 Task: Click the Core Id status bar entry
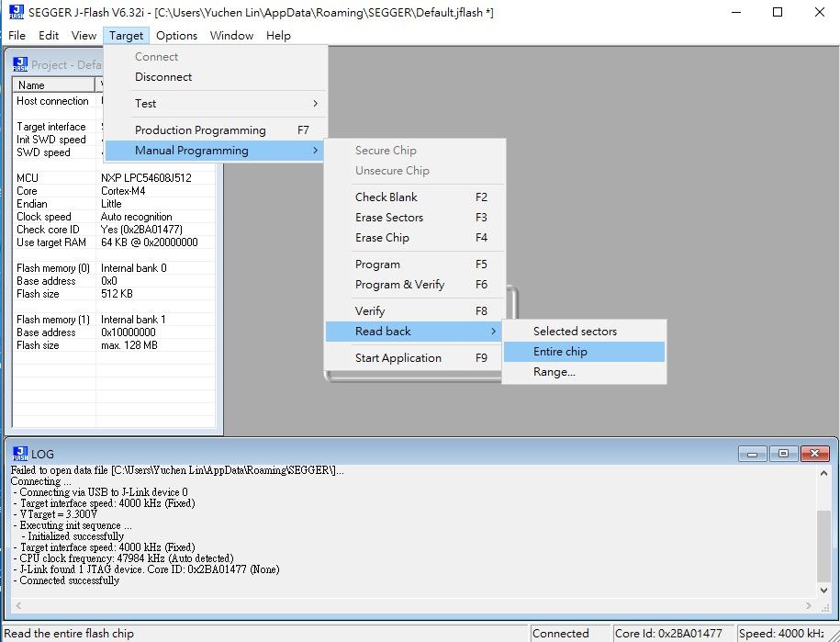[673, 634]
